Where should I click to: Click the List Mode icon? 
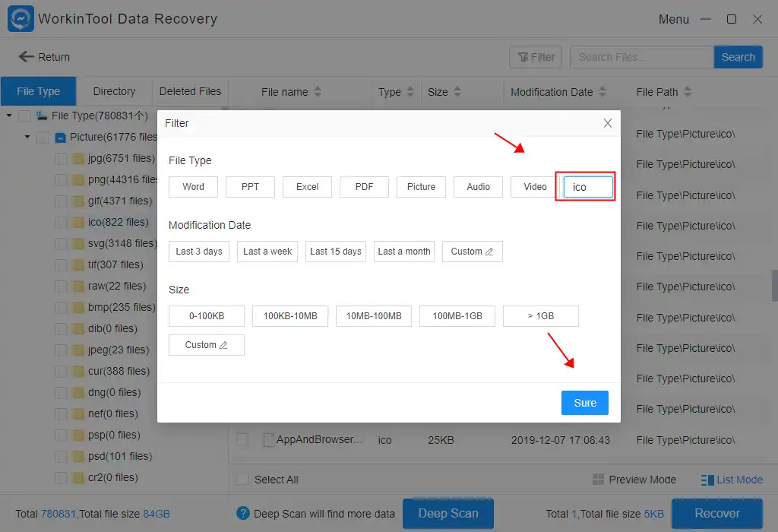pyautogui.click(x=707, y=480)
